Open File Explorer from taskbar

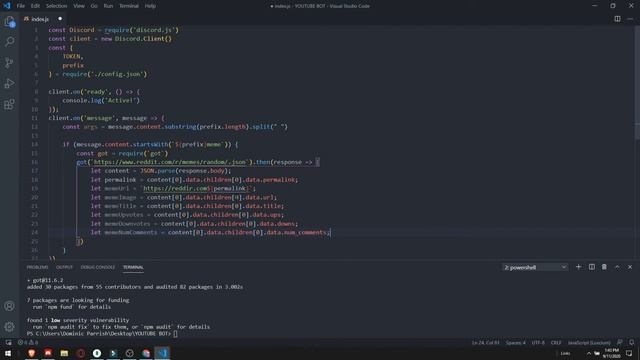click(64, 353)
